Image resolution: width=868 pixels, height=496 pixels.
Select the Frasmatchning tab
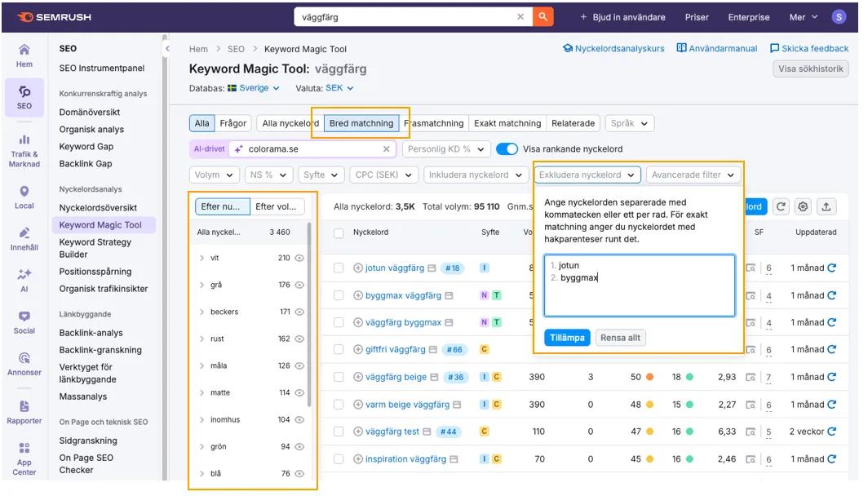click(433, 123)
